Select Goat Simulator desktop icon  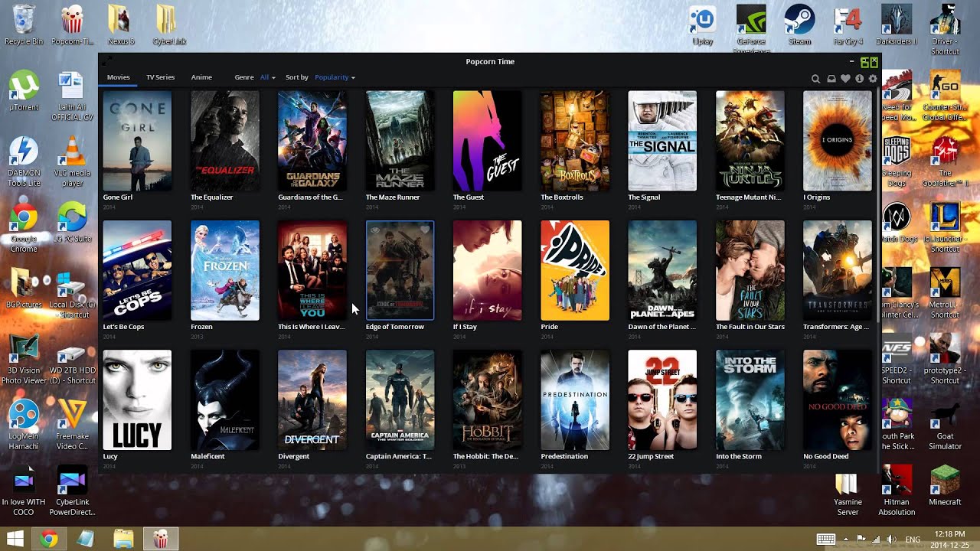click(x=945, y=425)
